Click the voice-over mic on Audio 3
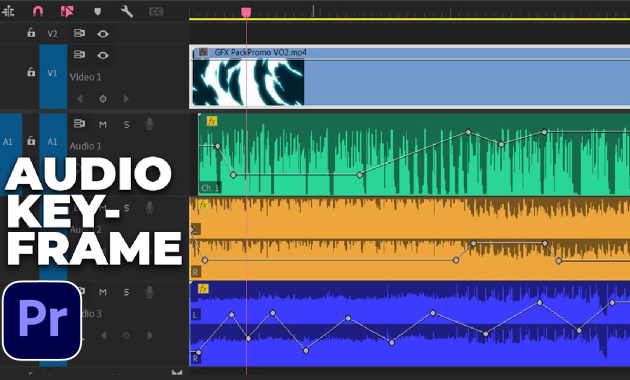Viewport: 630px width, 380px height. (x=149, y=292)
